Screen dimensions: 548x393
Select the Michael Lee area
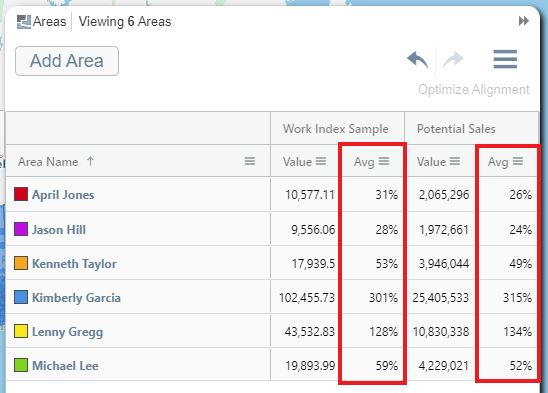point(65,366)
